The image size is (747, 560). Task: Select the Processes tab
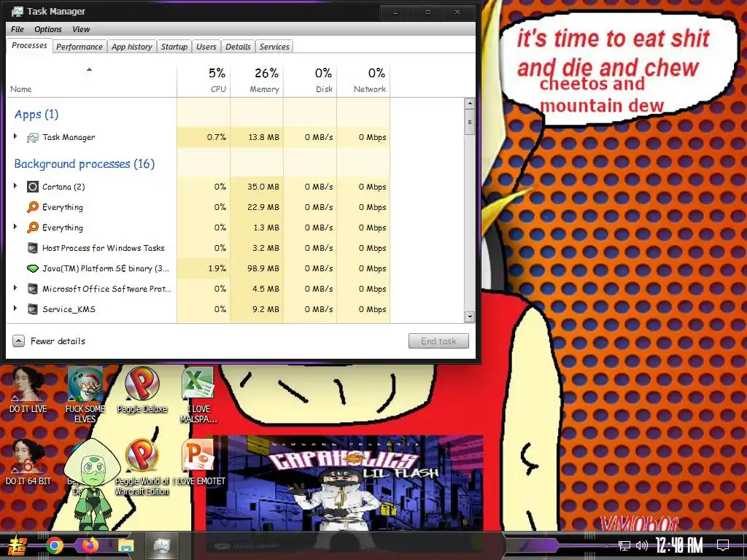point(29,46)
